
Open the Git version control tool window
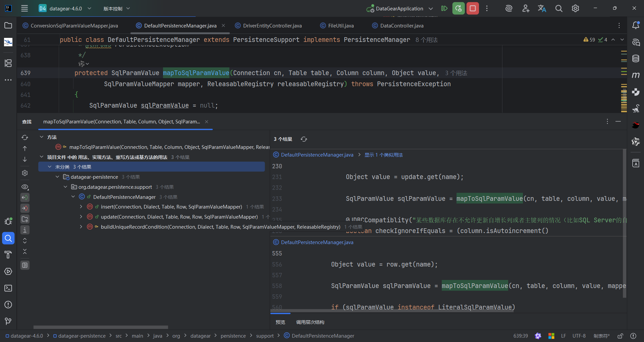[8, 321]
